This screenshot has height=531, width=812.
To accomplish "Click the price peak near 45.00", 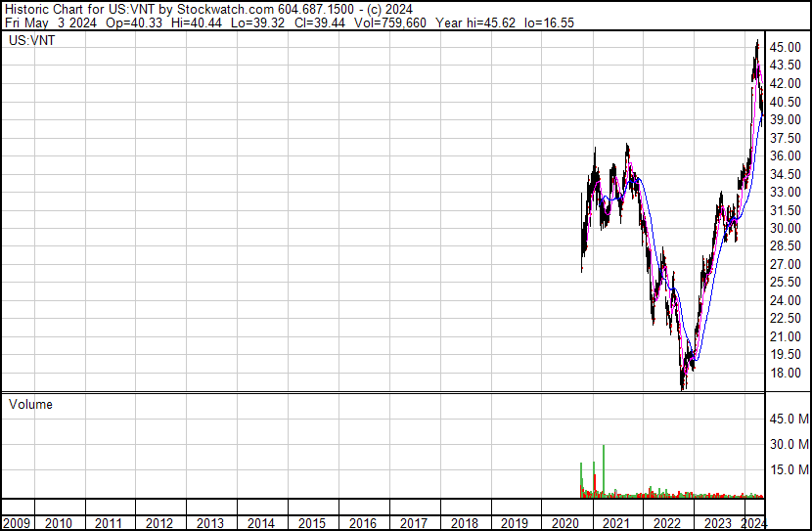I will 757,44.
